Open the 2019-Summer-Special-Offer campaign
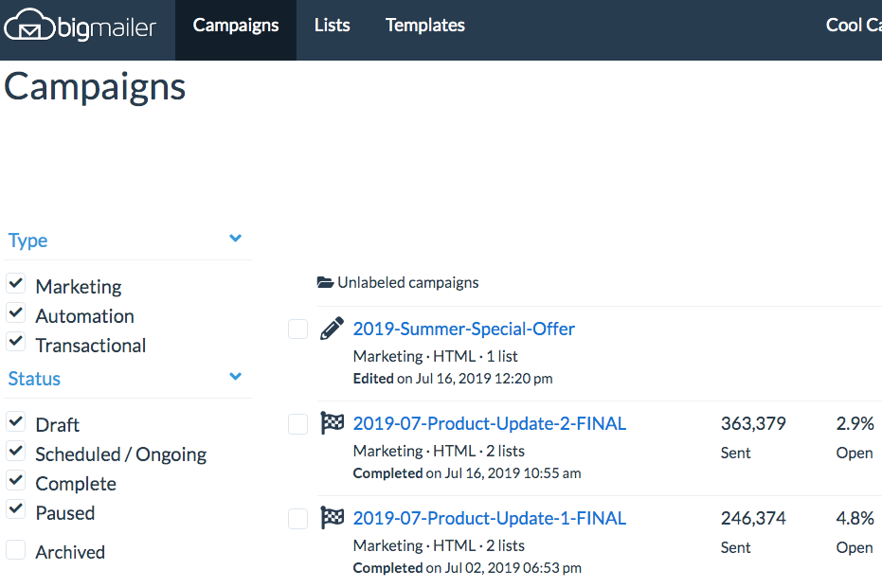The height and width of the screenshot is (588, 882). 463,329
